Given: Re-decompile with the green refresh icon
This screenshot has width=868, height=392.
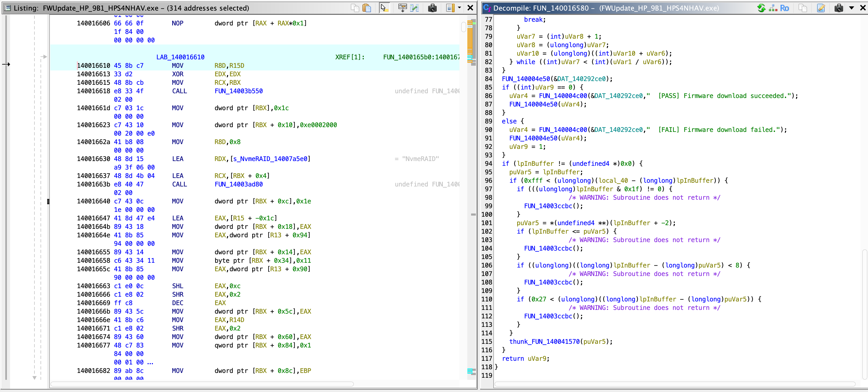Looking at the screenshot, I should [x=761, y=8].
